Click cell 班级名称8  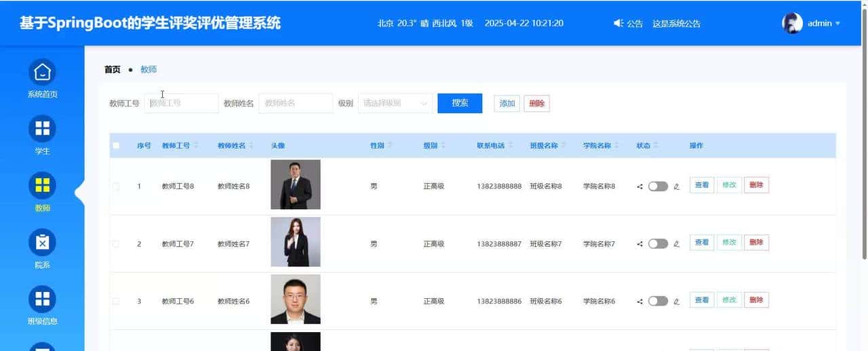point(546,186)
